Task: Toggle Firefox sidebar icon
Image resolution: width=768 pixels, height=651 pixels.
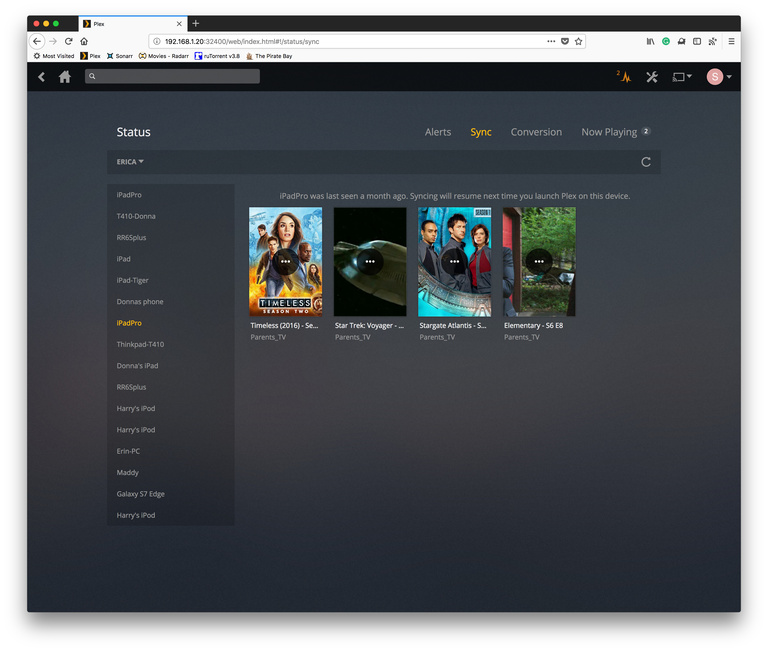Action: click(x=697, y=42)
